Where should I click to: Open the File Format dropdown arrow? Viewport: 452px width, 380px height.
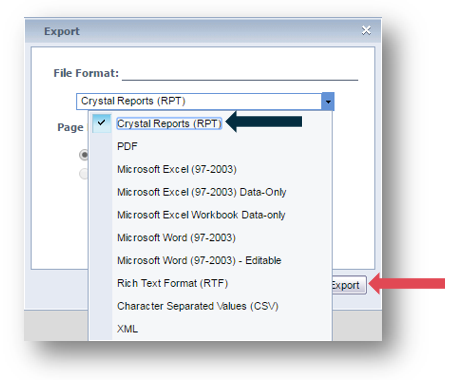[x=328, y=101]
